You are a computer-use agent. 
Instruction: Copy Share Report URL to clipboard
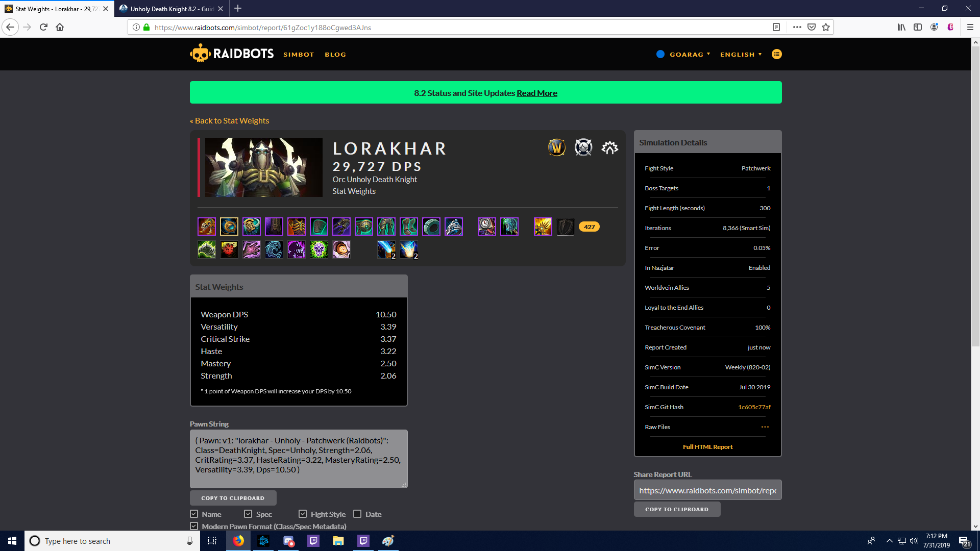[677, 509]
